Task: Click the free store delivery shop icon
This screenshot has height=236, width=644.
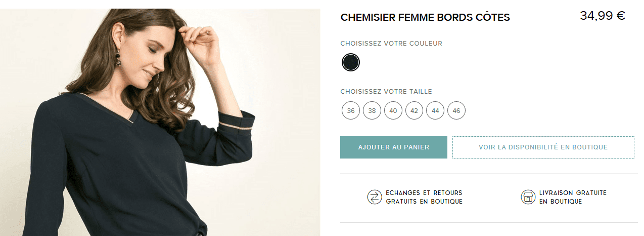Action: click(528, 197)
